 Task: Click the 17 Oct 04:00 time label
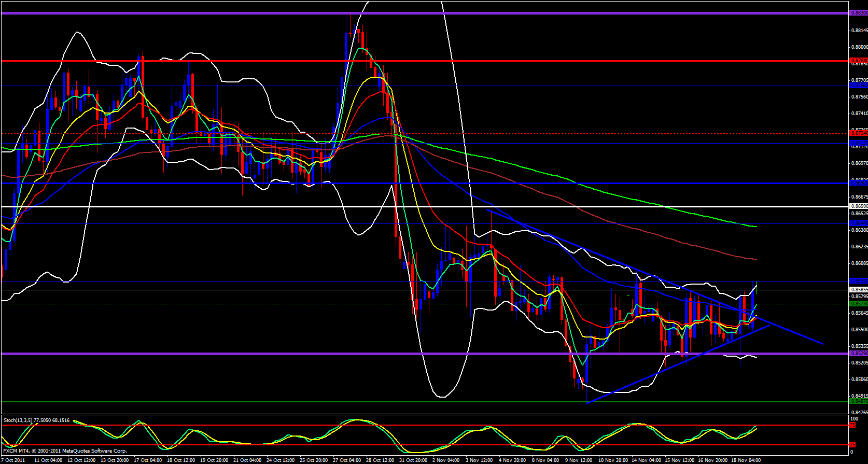pos(147,460)
